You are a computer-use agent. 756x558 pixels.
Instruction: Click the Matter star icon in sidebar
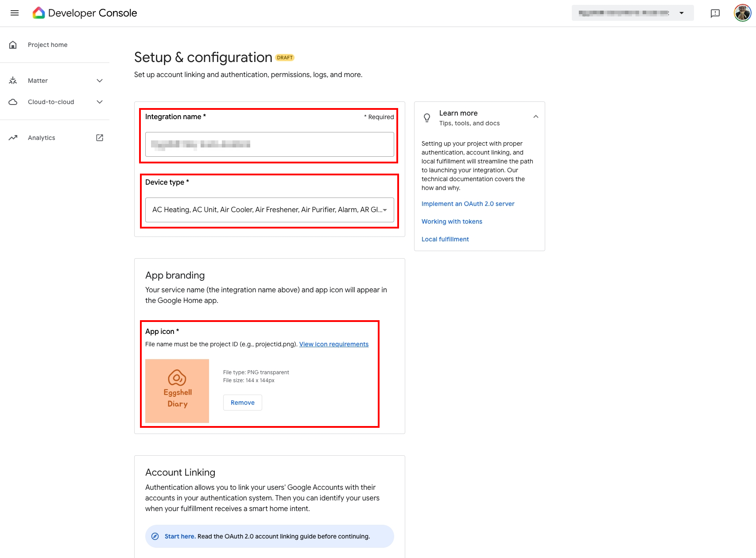coord(13,81)
